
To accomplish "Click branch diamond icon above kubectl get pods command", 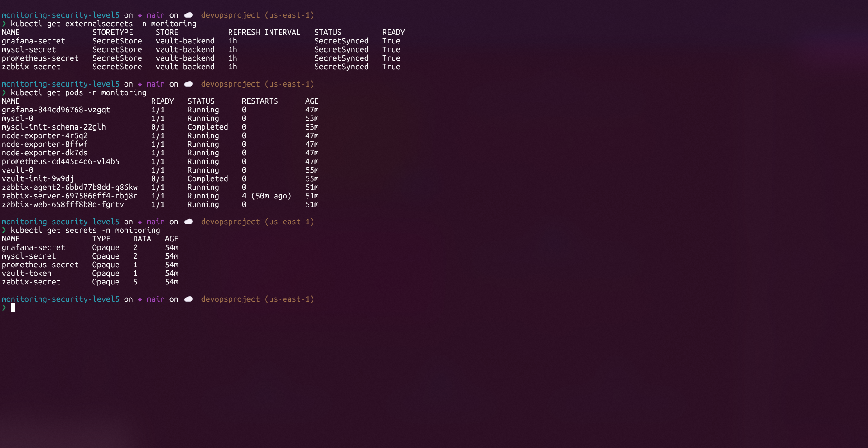I will pos(140,84).
